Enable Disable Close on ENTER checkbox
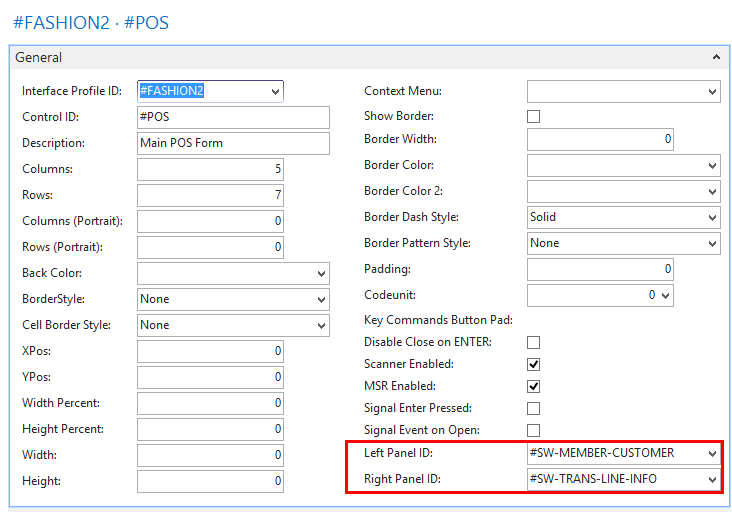Viewport: 732px width, 512px height. pos(534,343)
